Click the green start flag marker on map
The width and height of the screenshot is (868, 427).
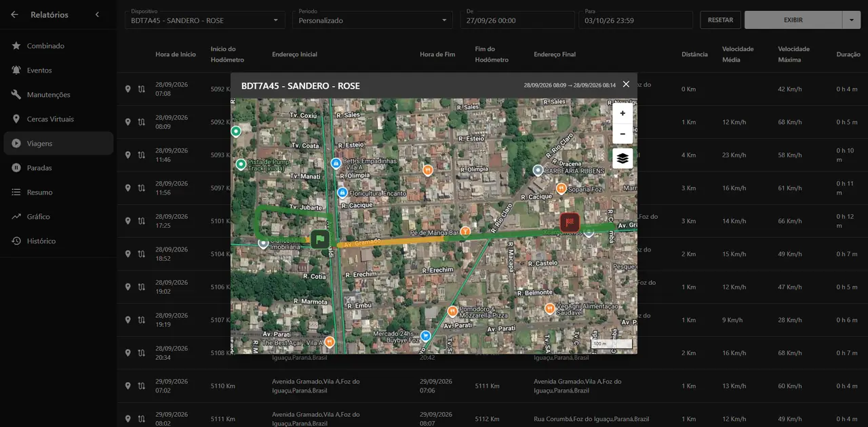coord(320,239)
